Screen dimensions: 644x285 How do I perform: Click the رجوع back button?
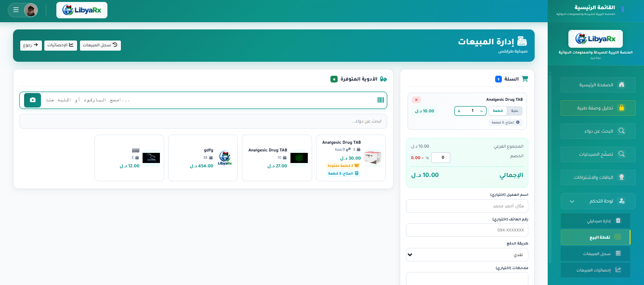coord(31,45)
